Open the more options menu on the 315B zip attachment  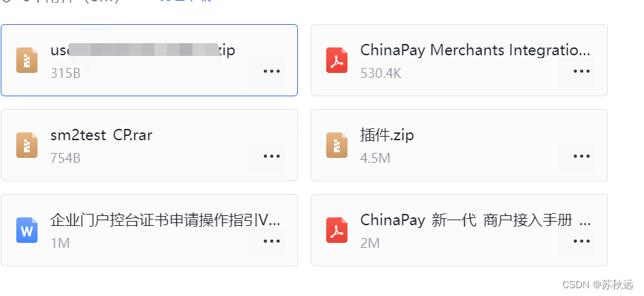tap(272, 71)
